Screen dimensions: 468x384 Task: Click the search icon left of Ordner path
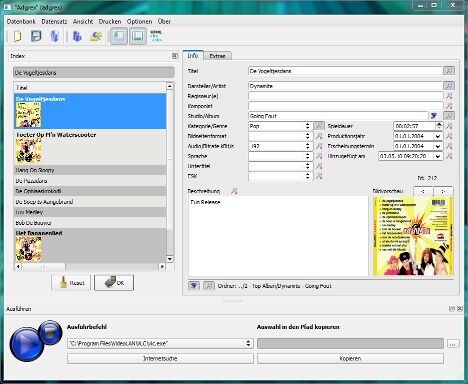point(209,286)
